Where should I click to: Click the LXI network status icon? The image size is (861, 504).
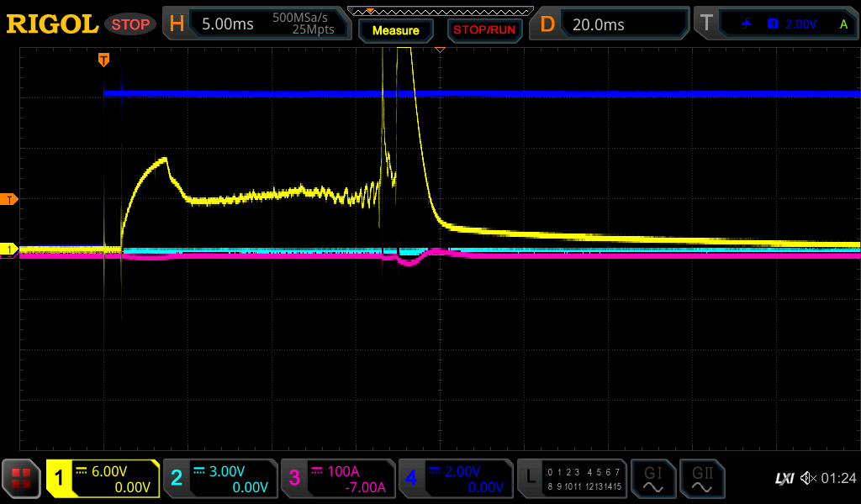tap(784, 478)
